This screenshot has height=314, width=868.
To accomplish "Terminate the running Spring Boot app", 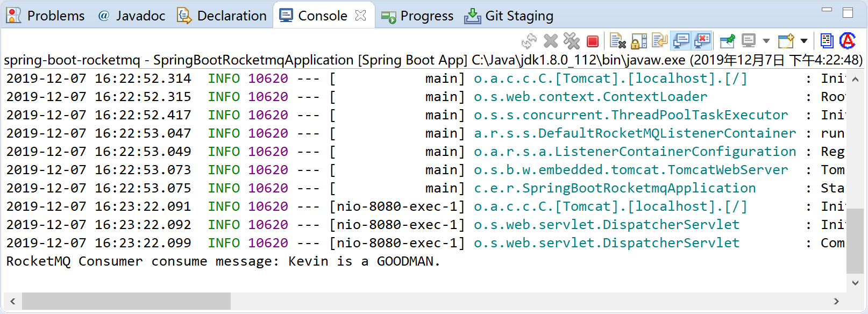I will [x=593, y=41].
